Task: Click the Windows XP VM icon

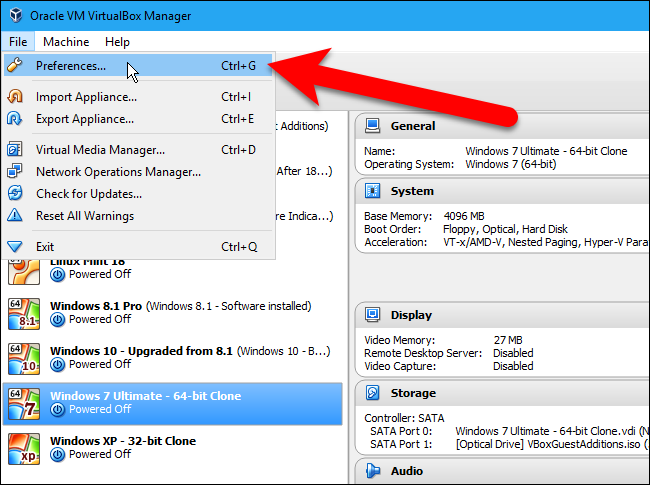Action: 24,449
